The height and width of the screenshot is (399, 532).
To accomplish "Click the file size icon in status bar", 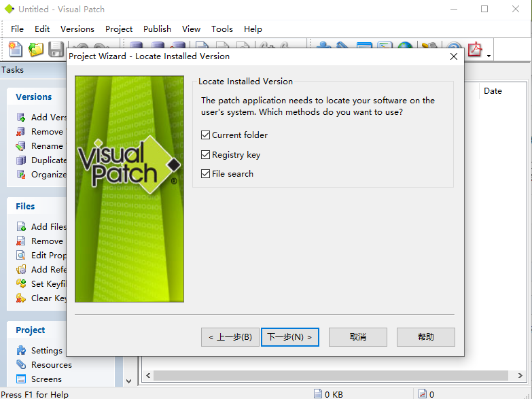I will point(317,394).
